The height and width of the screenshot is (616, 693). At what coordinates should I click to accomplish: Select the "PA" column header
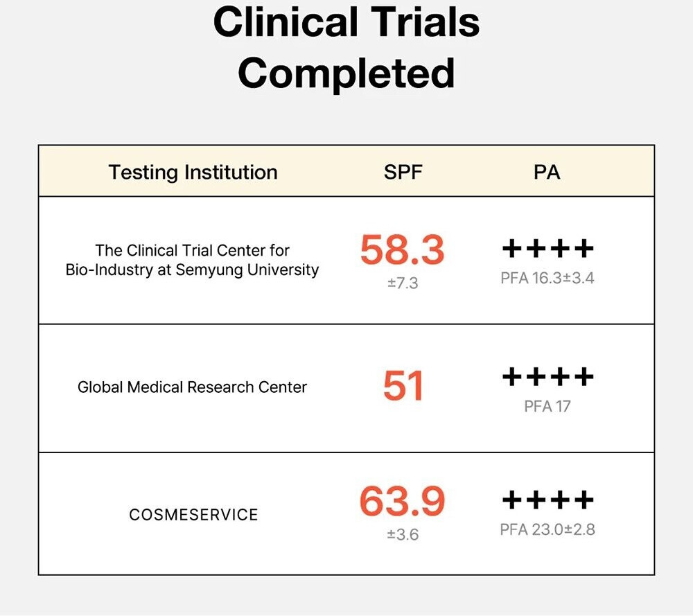coord(547,172)
